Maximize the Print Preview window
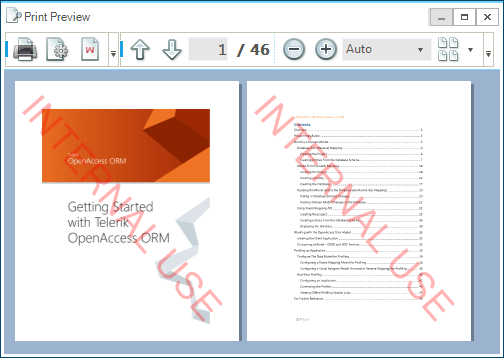Viewport: 504px width, 360px height. click(464, 17)
